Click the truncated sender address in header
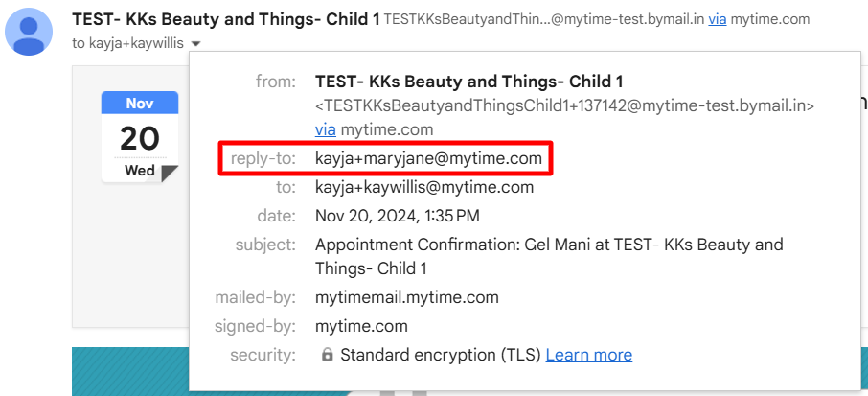The height and width of the screenshot is (396, 868). coord(544,20)
